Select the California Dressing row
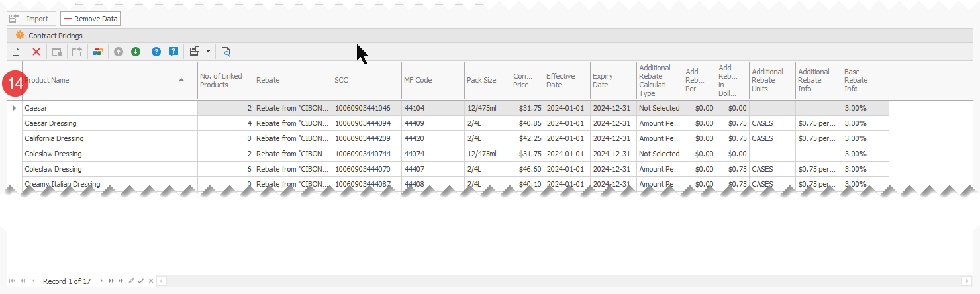 tap(448, 138)
